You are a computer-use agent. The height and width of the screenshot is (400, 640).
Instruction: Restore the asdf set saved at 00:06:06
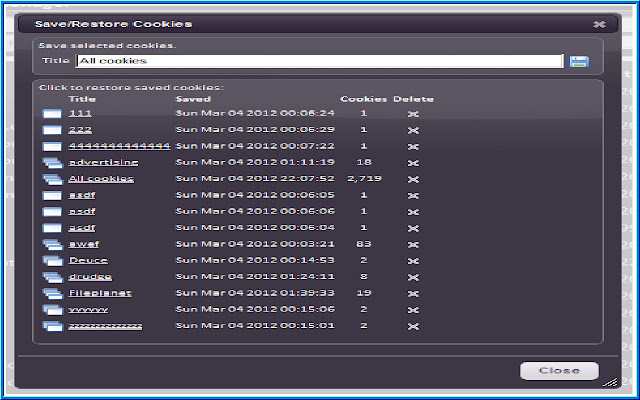coord(82,211)
